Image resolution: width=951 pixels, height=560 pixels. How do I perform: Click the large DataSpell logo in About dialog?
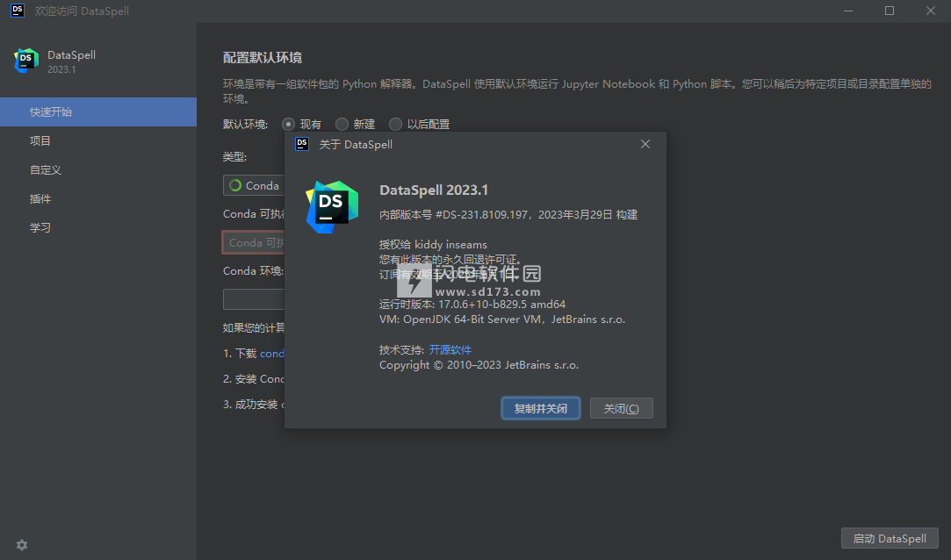click(332, 206)
